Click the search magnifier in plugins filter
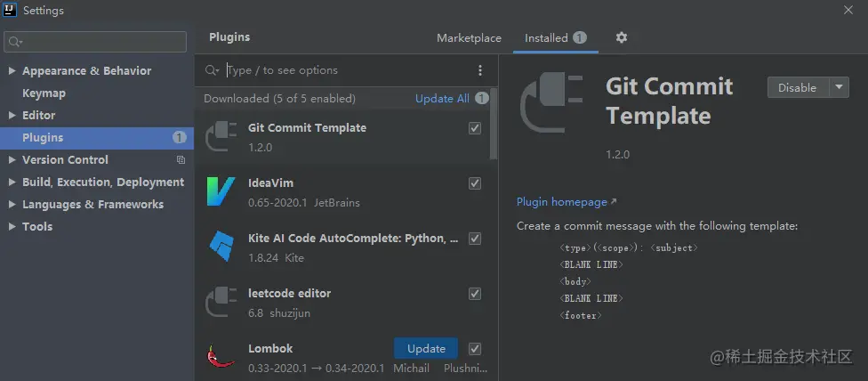The image size is (868, 381). pos(213,70)
